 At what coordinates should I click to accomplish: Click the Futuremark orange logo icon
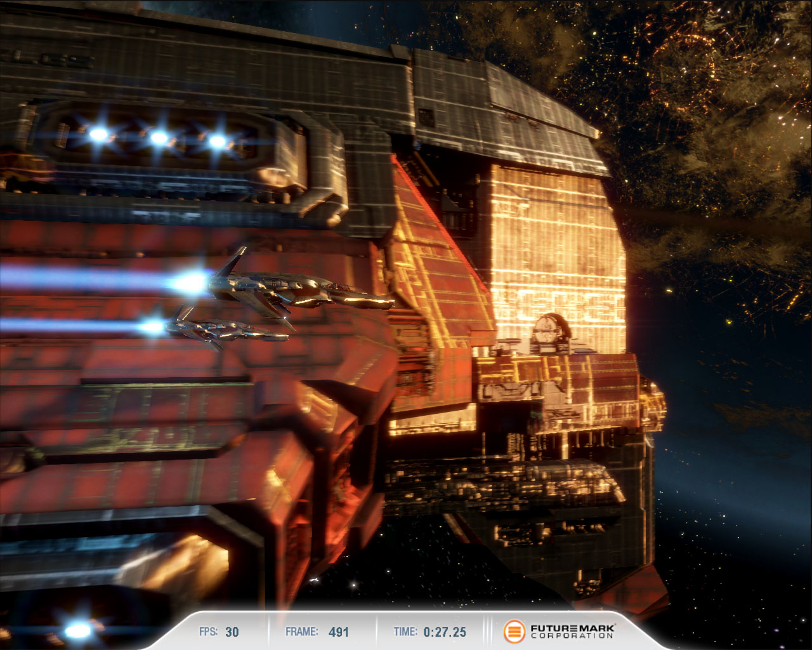click(x=514, y=632)
